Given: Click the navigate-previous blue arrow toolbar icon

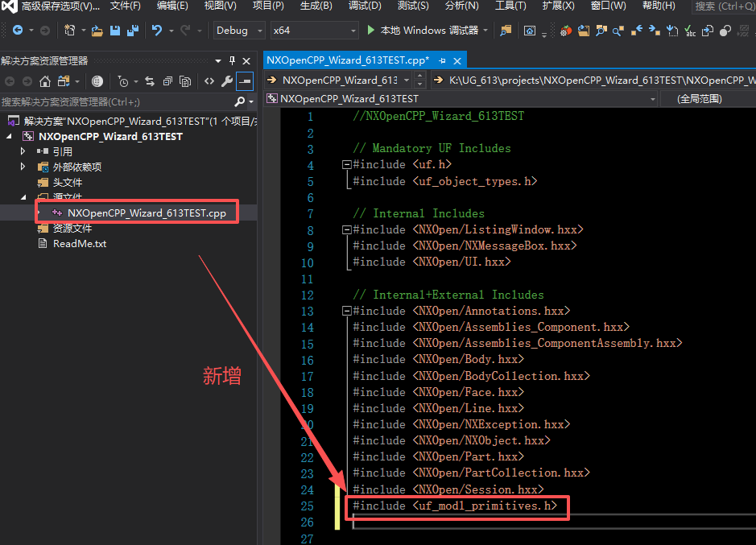Looking at the screenshot, I should 636,31.
